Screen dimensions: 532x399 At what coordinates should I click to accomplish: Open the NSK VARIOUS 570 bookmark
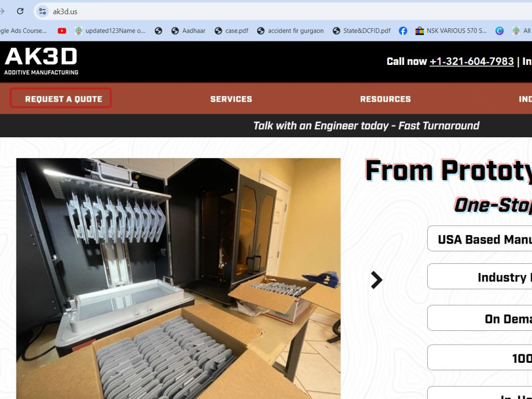click(451, 31)
